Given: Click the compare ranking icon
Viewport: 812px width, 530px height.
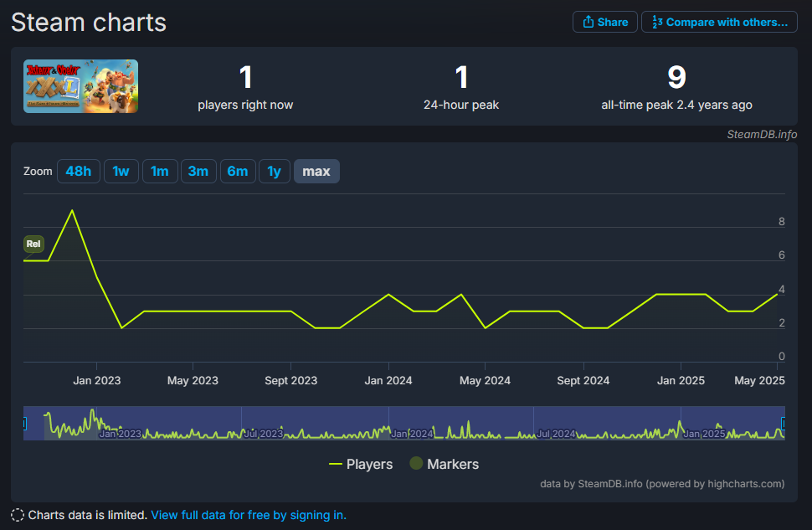Looking at the screenshot, I should tap(657, 22).
